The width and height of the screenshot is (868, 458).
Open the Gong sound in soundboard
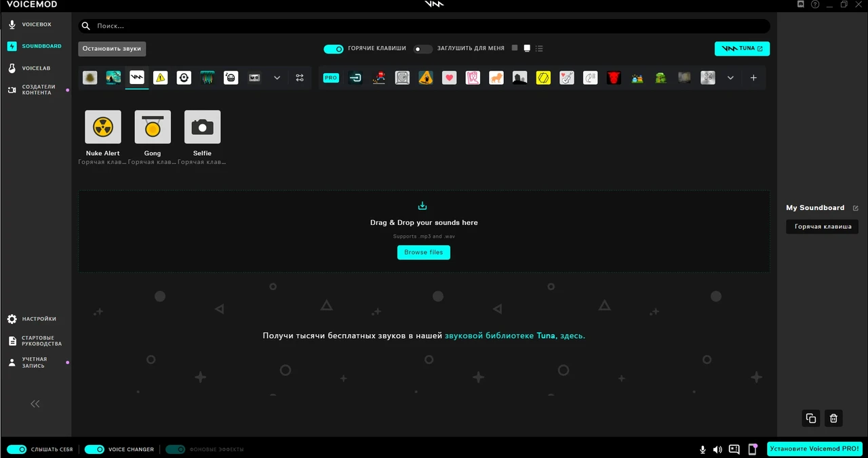click(x=152, y=127)
